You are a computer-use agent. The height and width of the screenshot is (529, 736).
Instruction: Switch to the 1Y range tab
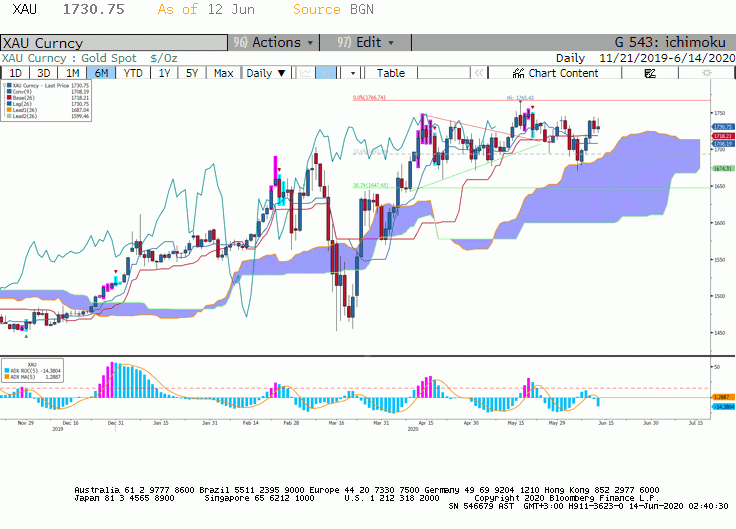tap(164, 73)
